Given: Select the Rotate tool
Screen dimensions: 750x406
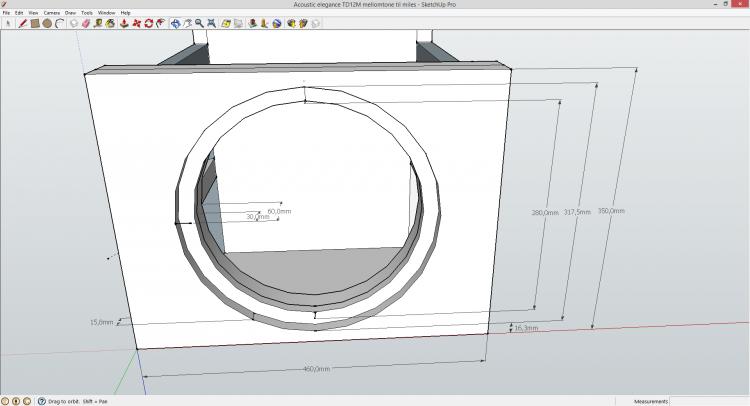Looking at the screenshot, I should [148, 23].
